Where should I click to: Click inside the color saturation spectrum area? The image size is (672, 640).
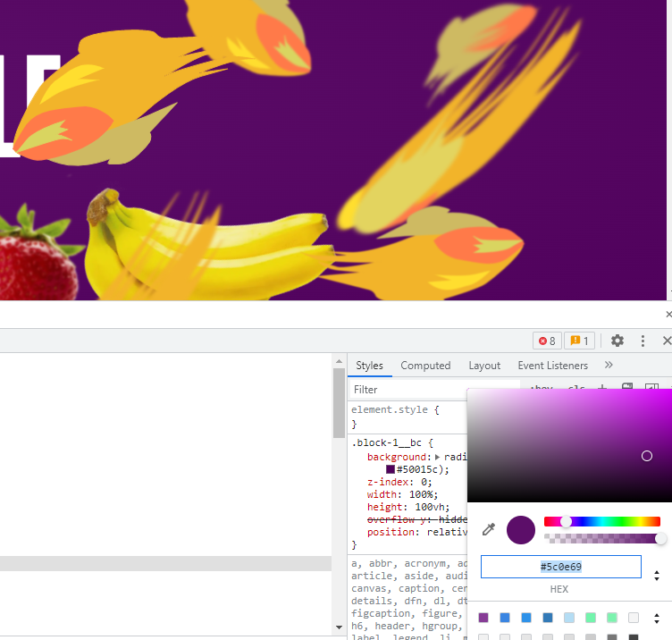click(569, 445)
